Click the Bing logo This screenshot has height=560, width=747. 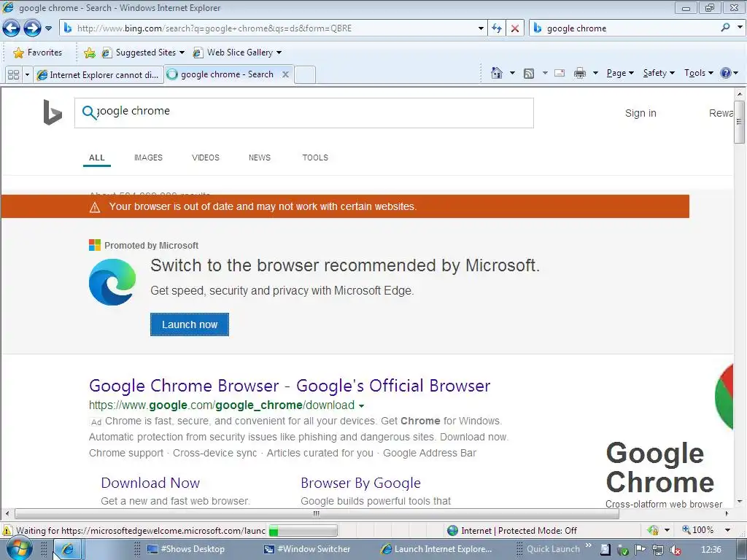[x=53, y=112]
